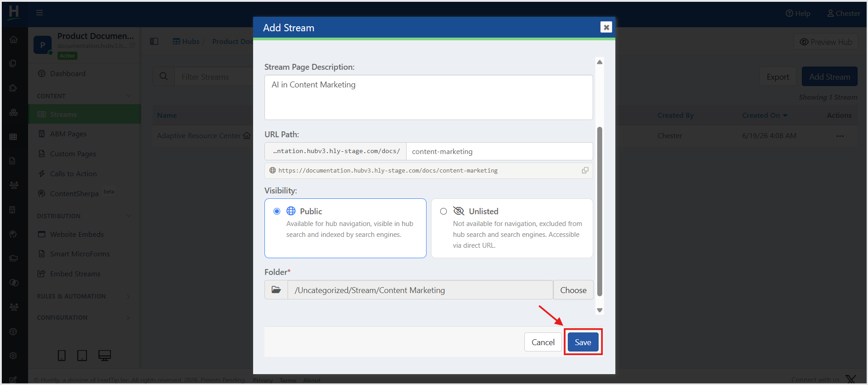Screen dimensions: 868x385
Task: Click the tablet preview device icon
Action: pyautogui.click(x=82, y=356)
